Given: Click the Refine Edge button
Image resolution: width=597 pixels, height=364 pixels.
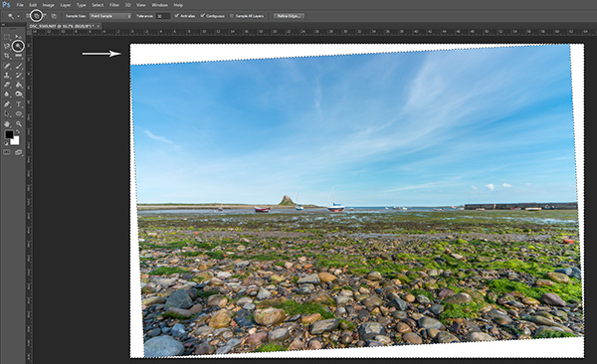Looking at the screenshot, I should pos(289,16).
